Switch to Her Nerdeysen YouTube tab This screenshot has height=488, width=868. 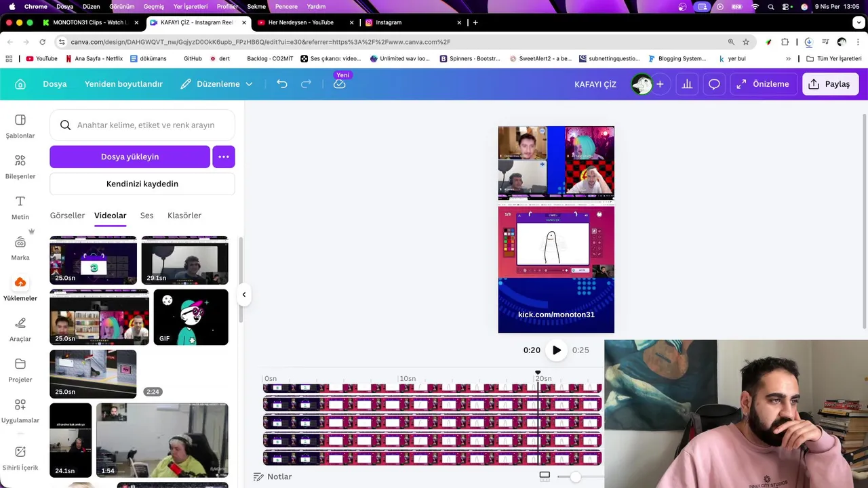306,22
